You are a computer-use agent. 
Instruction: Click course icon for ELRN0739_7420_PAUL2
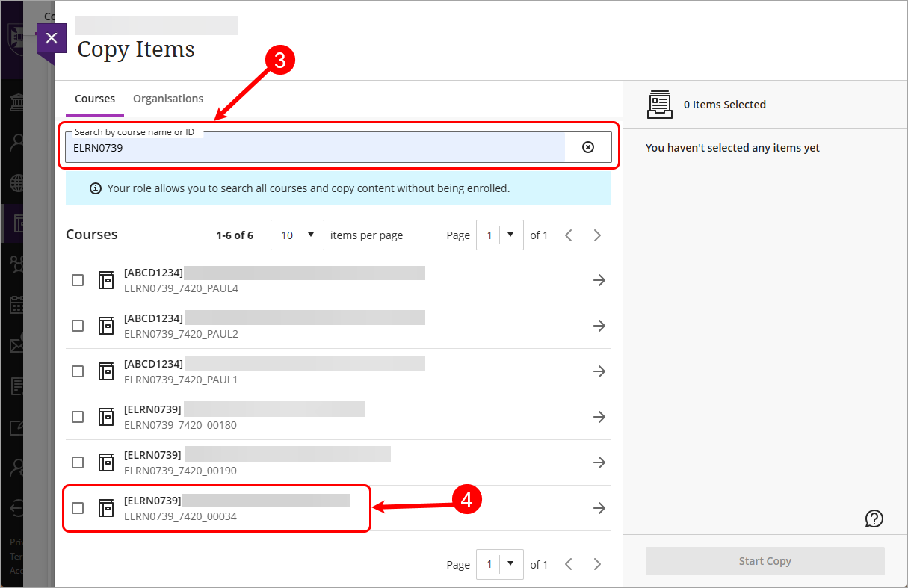click(x=106, y=326)
